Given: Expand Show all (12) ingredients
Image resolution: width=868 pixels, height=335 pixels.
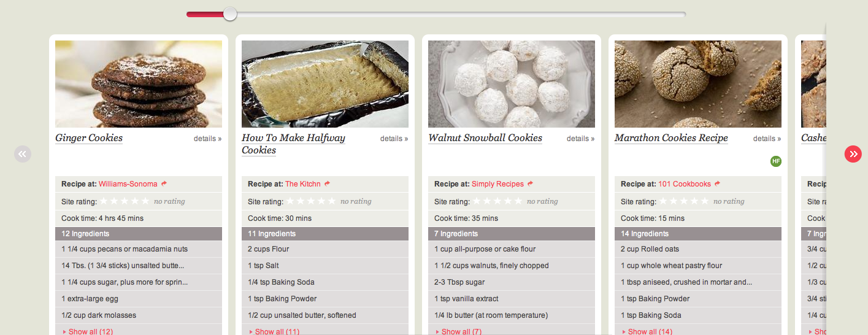Looking at the screenshot, I should point(88,331).
